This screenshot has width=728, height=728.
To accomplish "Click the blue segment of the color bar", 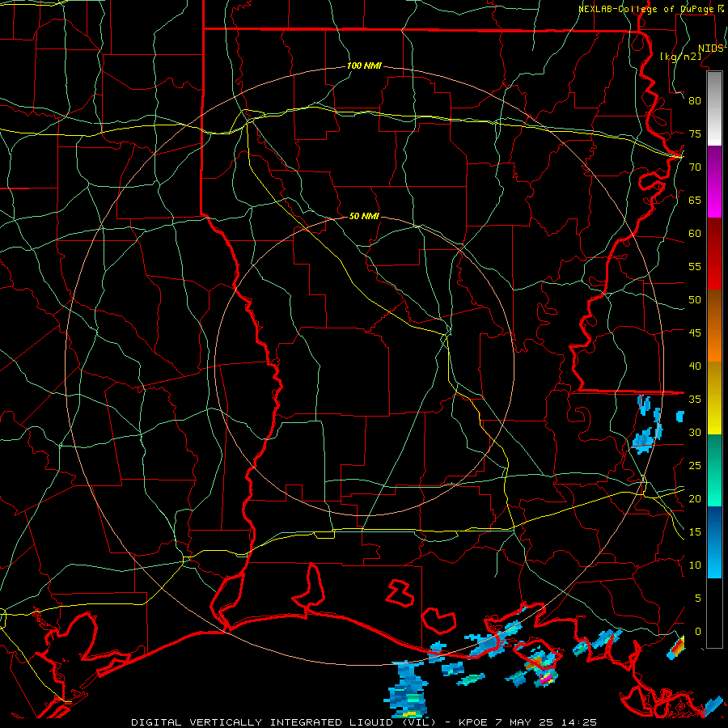I will point(714,542).
